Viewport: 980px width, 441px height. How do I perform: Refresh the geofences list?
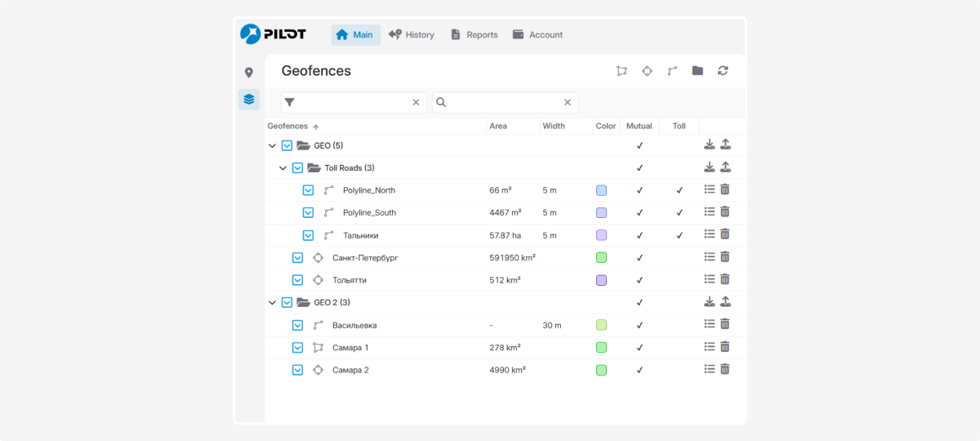tap(723, 71)
